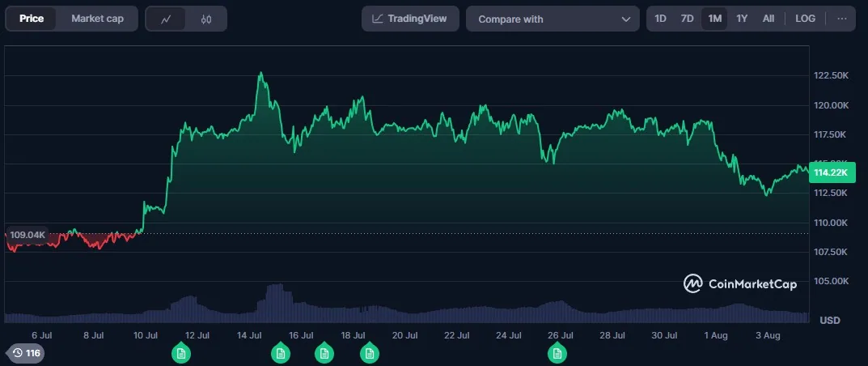Set chart range to 7D
Screen dimensions: 868x366
(687, 19)
